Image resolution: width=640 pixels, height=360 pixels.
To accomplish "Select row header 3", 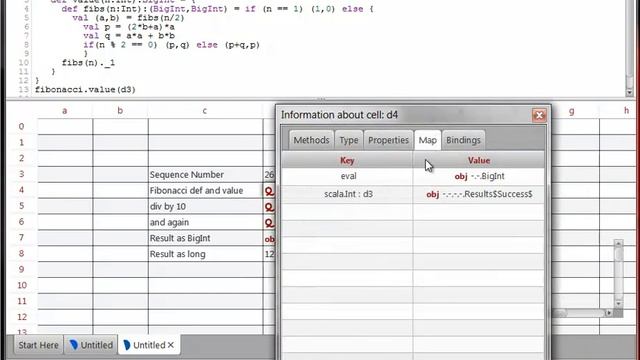I will click(22, 174).
